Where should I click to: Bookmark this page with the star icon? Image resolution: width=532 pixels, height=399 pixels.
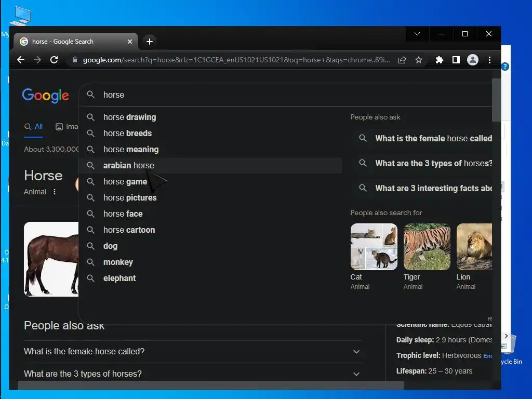[419, 60]
